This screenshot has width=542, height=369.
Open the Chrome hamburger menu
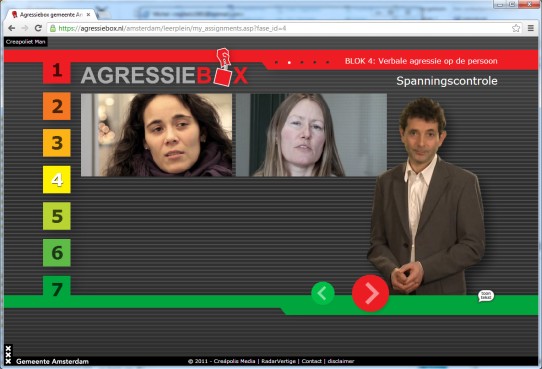pyautogui.click(x=531, y=28)
